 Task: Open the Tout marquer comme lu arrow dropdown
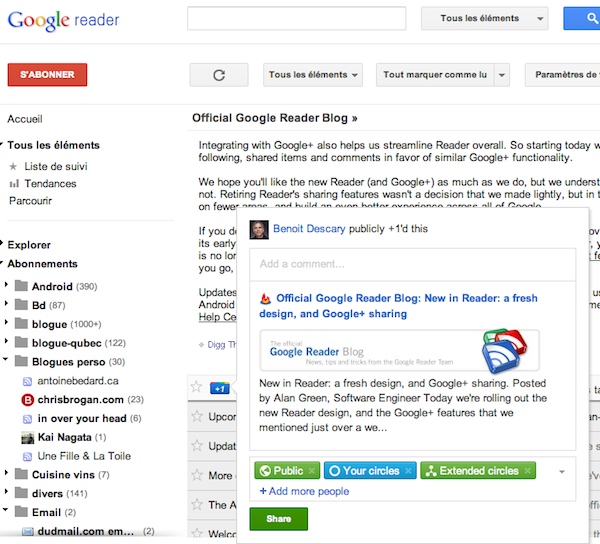tap(502, 75)
